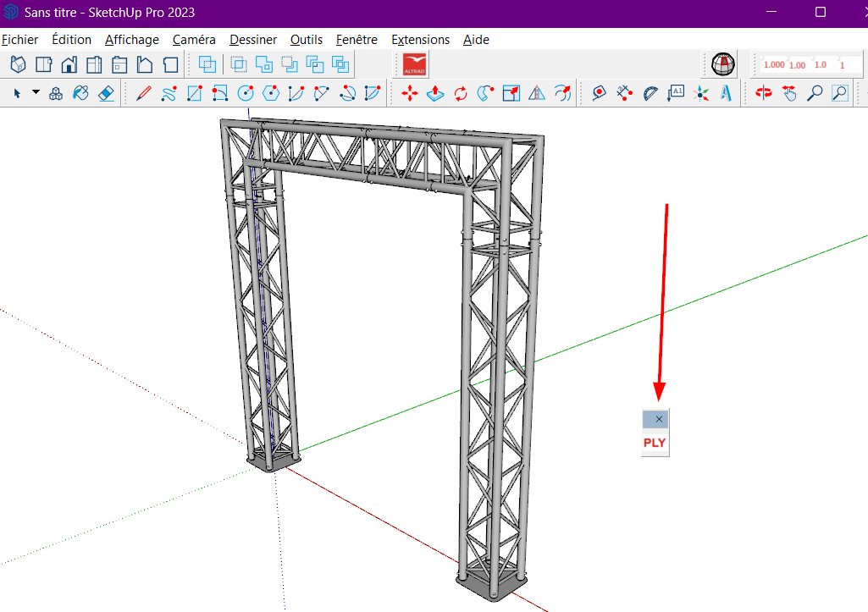Open the Extensions menu
The width and height of the screenshot is (868, 612).
[420, 39]
